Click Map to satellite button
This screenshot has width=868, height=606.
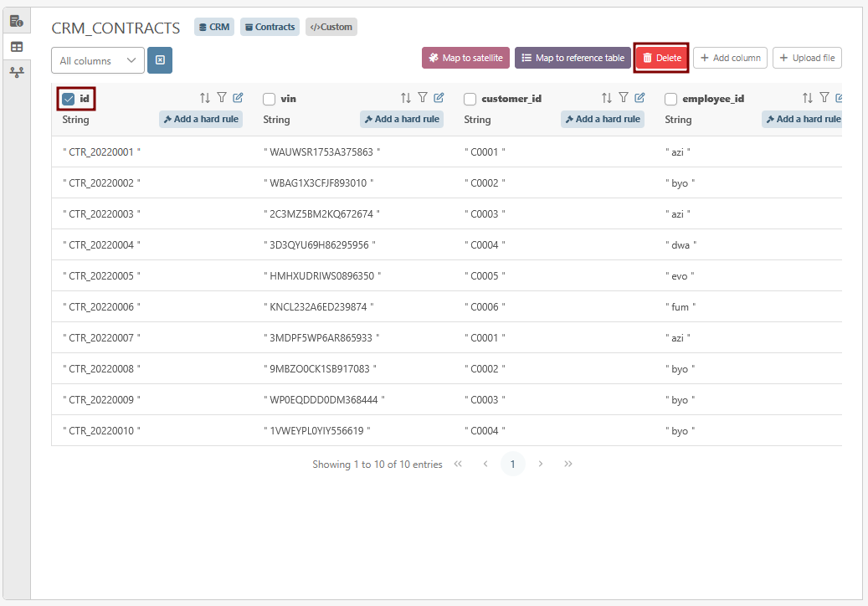465,58
